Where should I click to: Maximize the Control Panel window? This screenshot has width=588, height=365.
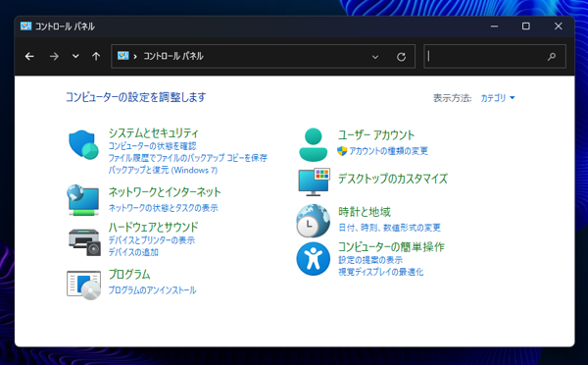click(x=526, y=26)
